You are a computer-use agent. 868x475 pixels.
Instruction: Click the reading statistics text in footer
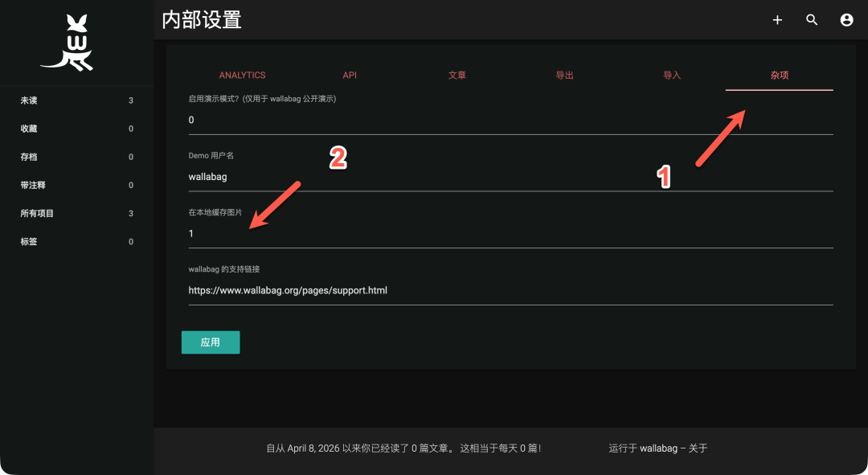click(403, 448)
